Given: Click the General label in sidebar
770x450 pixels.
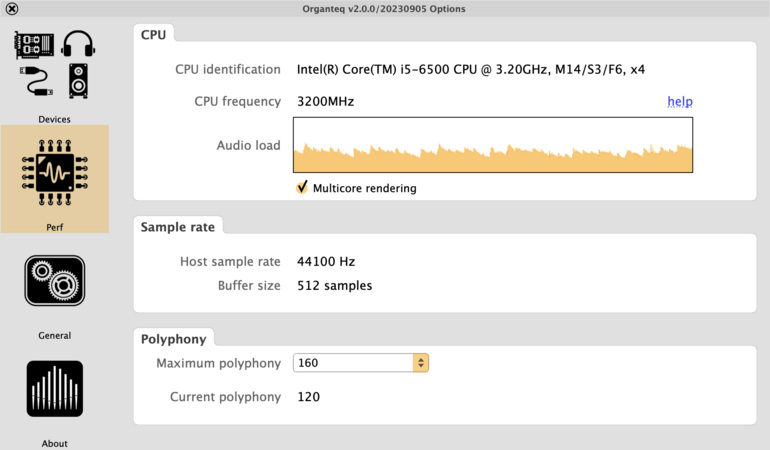Looking at the screenshot, I should (55, 336).
